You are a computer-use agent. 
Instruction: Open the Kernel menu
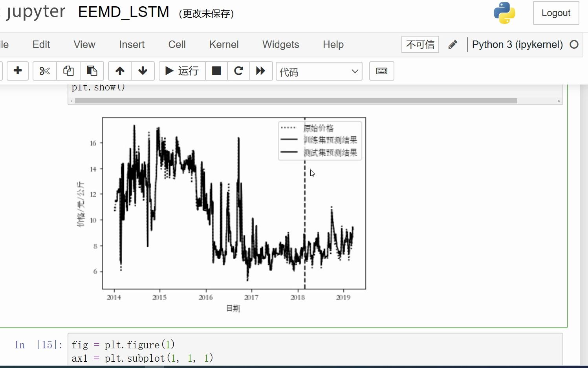(224, 44)
